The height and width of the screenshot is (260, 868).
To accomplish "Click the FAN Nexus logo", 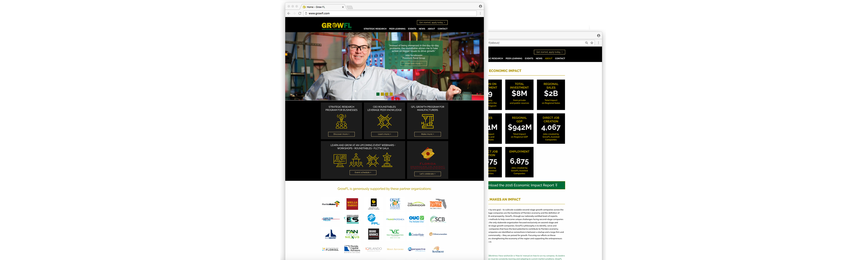I will (352, 235).
